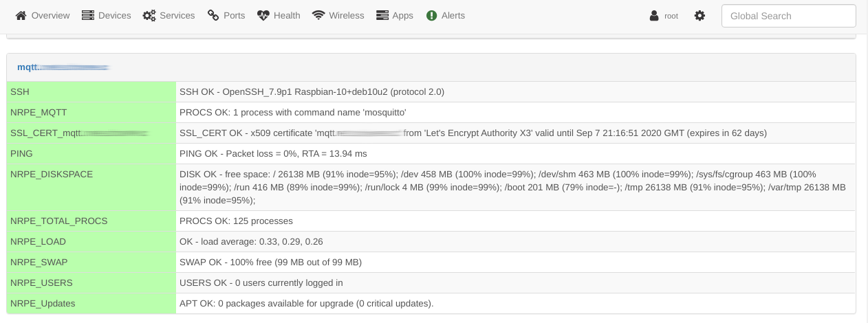Image resolution: width=868 pixels, height=323 pixels.
Task: Open the Services menu item
Action: [169, 15]
